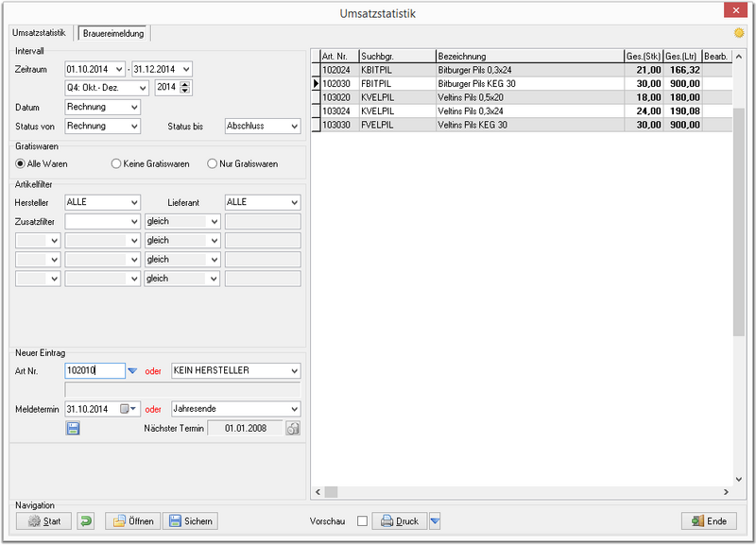This screenshot has height=545, width=756.
Task: Enable the Vorschau checkbox
Action: 362,520
